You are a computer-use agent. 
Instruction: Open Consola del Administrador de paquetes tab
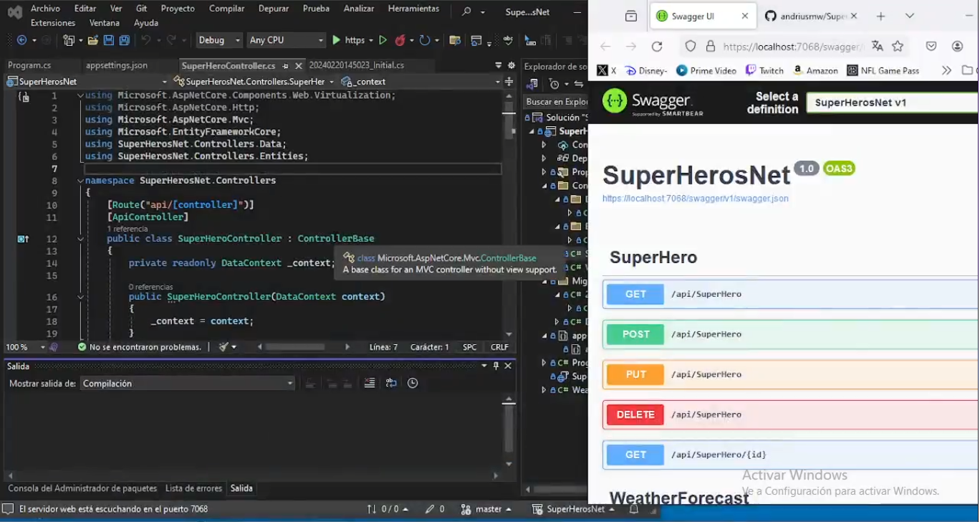[82, 488]
